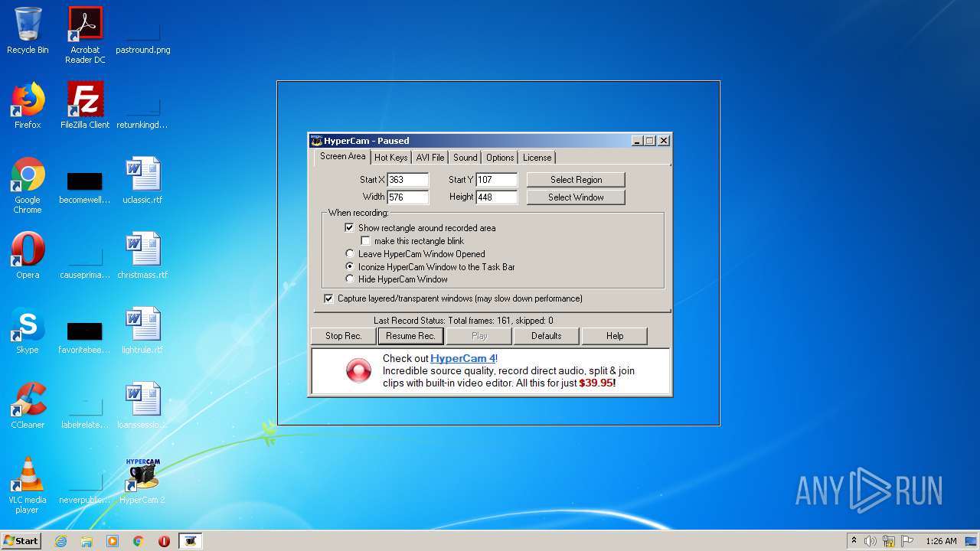Launch CCleaner desktop shortcut
980x551 pixels.
28,406
